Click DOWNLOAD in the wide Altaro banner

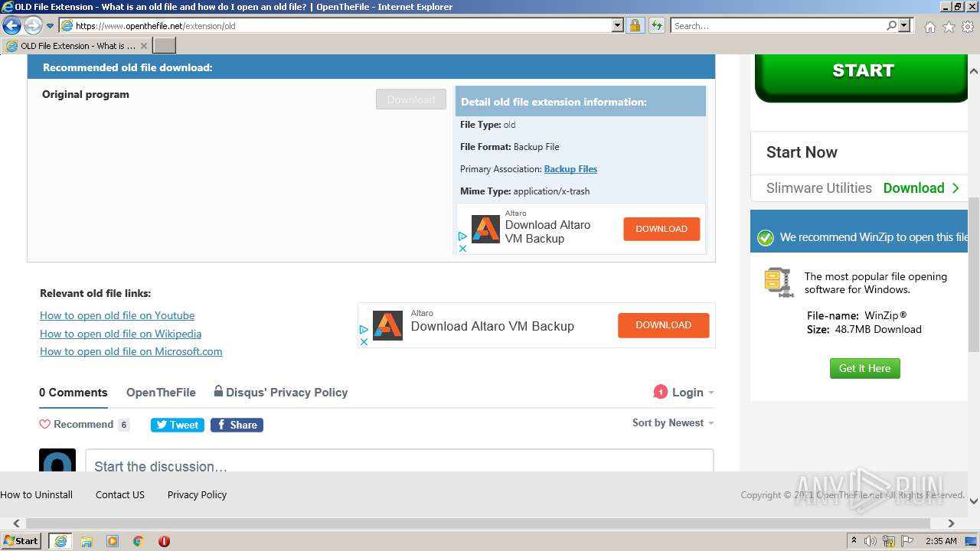pyautogui.click(x=663, y=325)
